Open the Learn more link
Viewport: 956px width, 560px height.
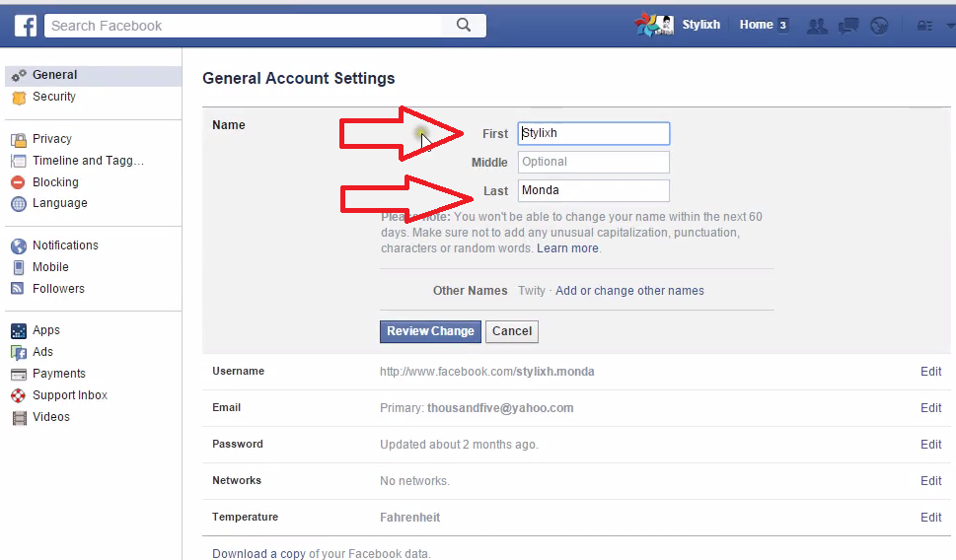(x=567, y=248)
